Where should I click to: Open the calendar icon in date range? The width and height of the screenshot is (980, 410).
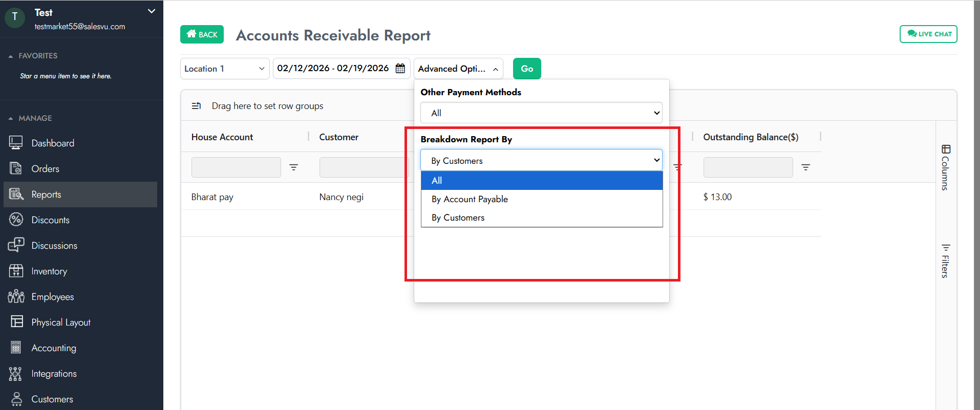pos(400,69)
